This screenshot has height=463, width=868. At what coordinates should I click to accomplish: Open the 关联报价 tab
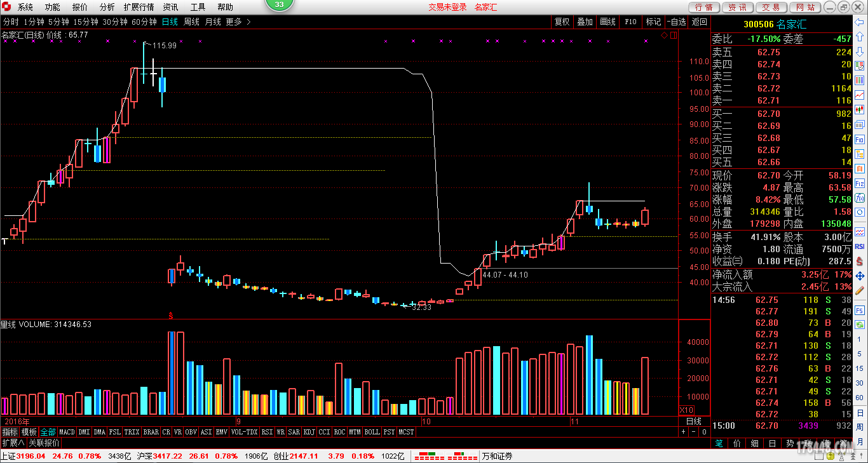44,443
